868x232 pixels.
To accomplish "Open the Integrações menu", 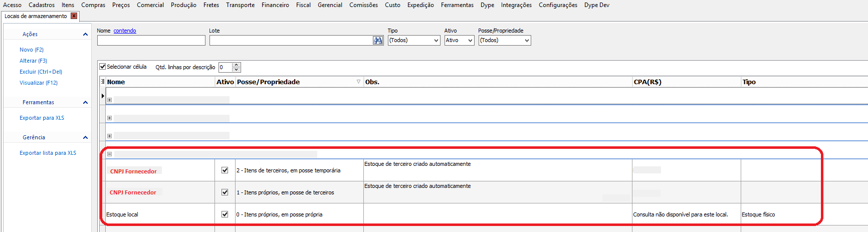I will tap(516, 5).
